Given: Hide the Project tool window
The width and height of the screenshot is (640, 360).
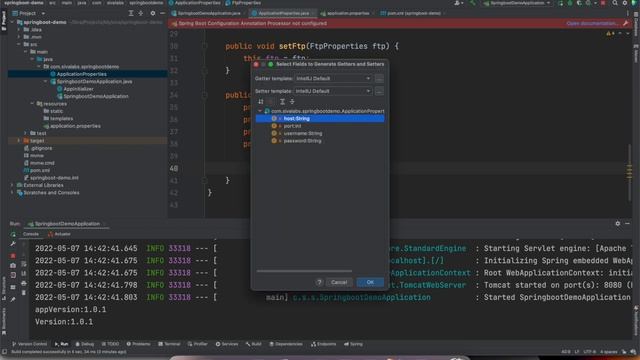Looking at the screenshot, I should 162,13.
